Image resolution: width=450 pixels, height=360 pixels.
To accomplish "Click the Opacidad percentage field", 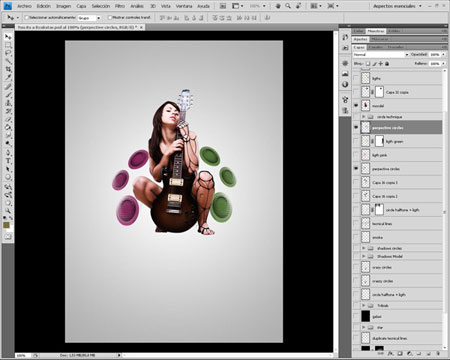I will pos(435,54).
